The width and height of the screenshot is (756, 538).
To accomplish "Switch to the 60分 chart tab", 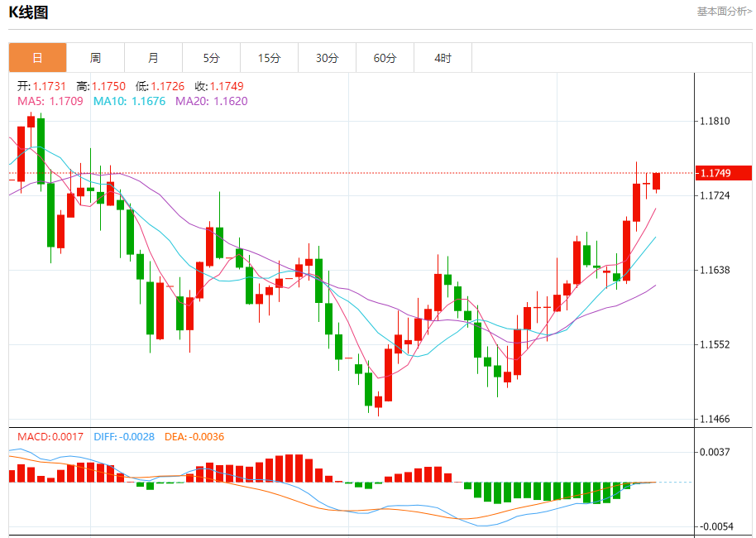I will (x=385, y=58).
